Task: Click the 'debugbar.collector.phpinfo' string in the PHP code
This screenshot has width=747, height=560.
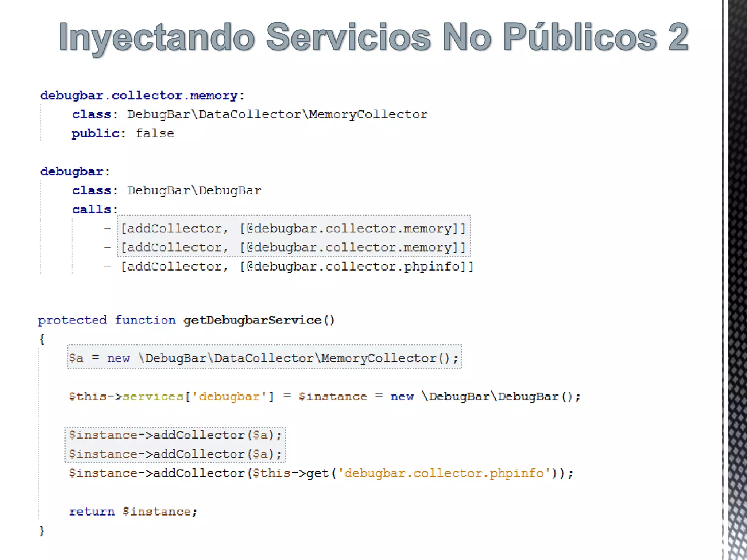Action: click(x=444, y=473)
